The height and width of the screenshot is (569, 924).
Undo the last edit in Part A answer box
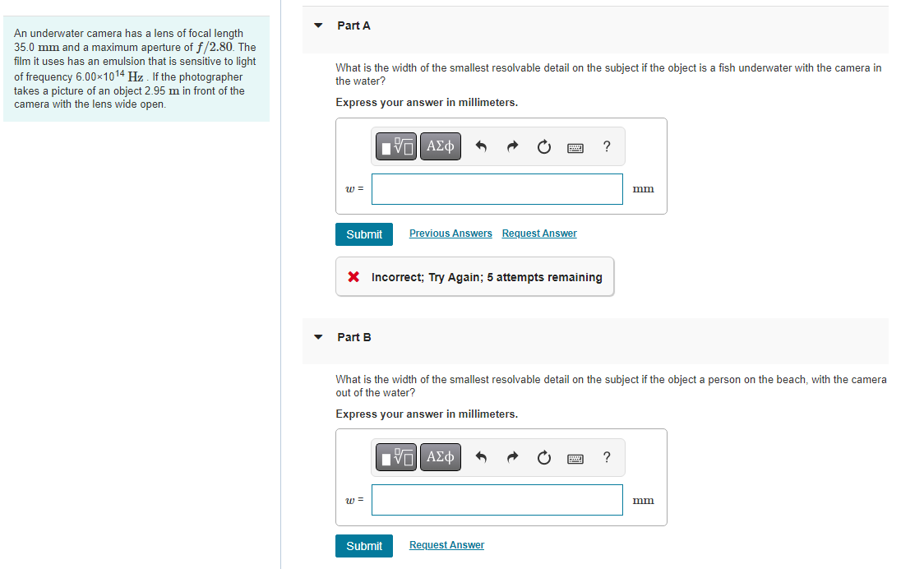pyautogui.click(x=481, y=146)
